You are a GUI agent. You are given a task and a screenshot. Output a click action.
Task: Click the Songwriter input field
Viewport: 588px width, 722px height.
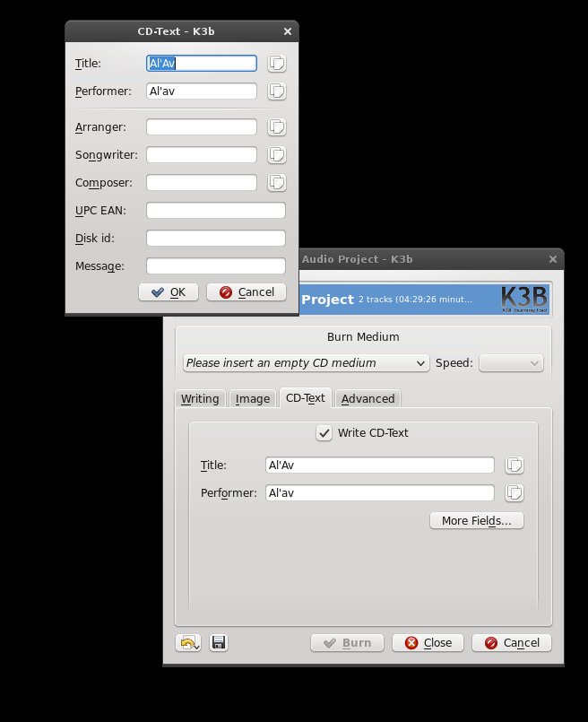point(202,154)
